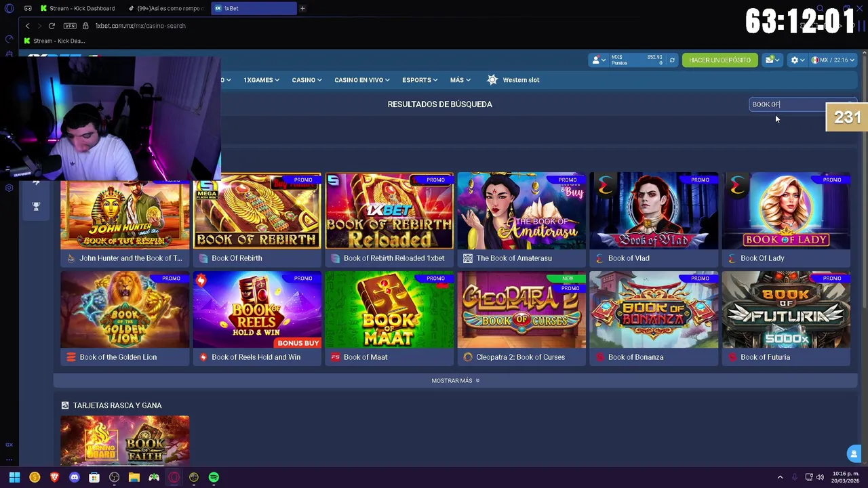The image size is (868, 488).
Task: Click provider icon beside Book Of Rebirth title
Action: pyautogui.click(x=203, y=258)
